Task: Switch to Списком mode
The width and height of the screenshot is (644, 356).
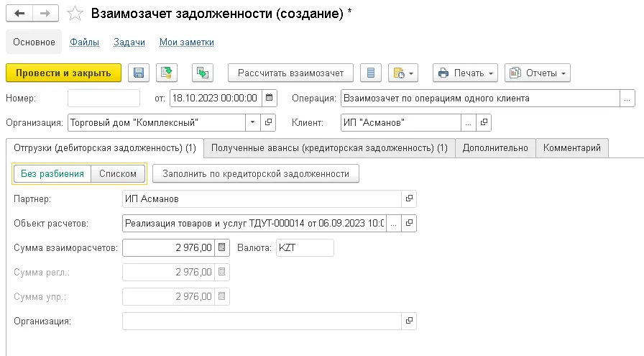Action: pyautogui.click(x=118, y=173)
